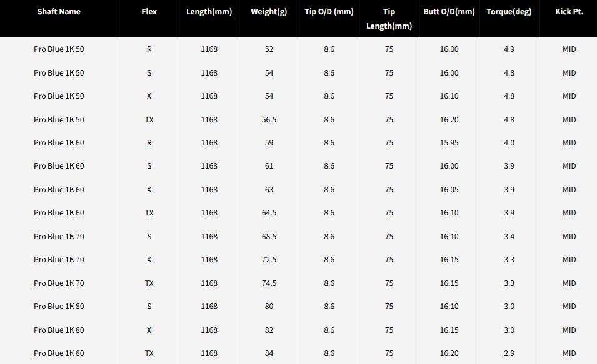Click the Shaft Name column header

pos(59,12)
